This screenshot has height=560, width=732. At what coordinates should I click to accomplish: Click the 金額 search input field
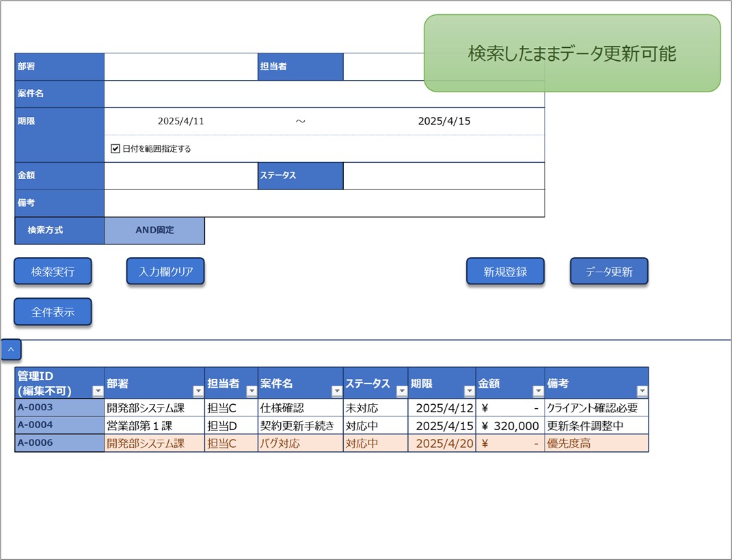click(x=181, y=176)
